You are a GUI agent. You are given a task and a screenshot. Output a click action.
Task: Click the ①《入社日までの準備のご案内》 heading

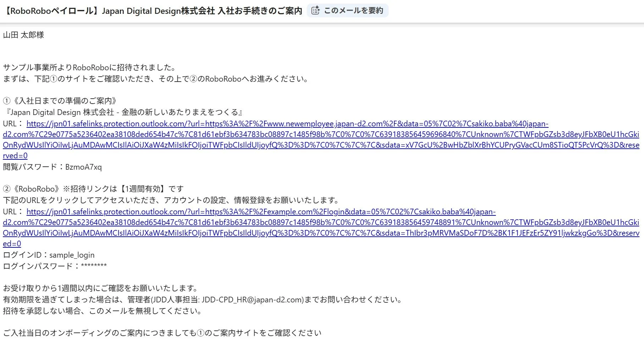tap(60, 101)
